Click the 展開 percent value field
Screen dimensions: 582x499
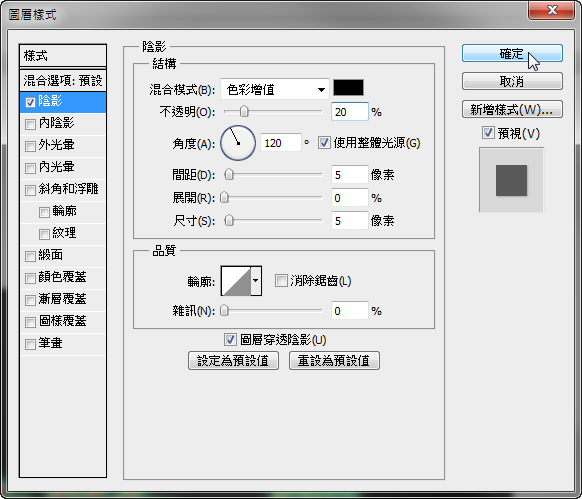[x=350, y=198]
